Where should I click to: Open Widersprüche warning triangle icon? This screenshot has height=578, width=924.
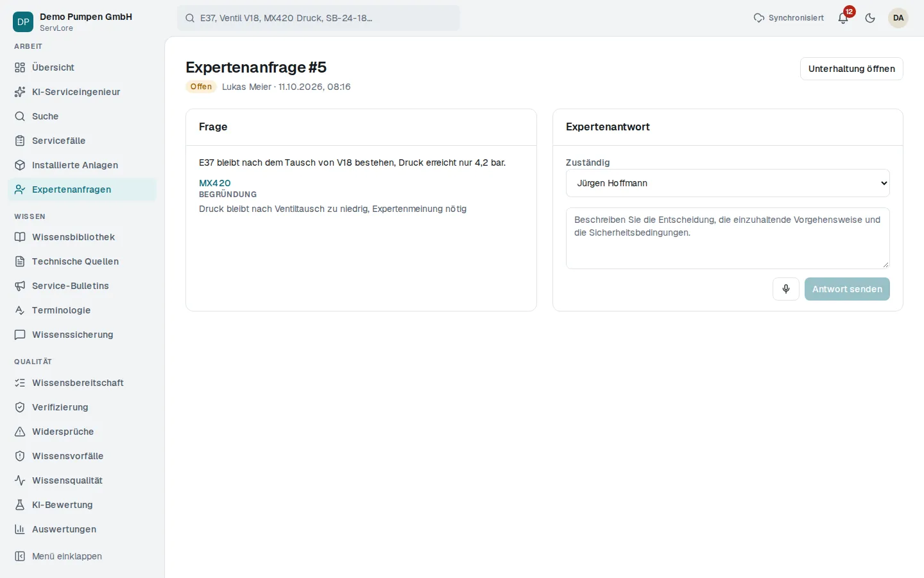pos(20,432)
